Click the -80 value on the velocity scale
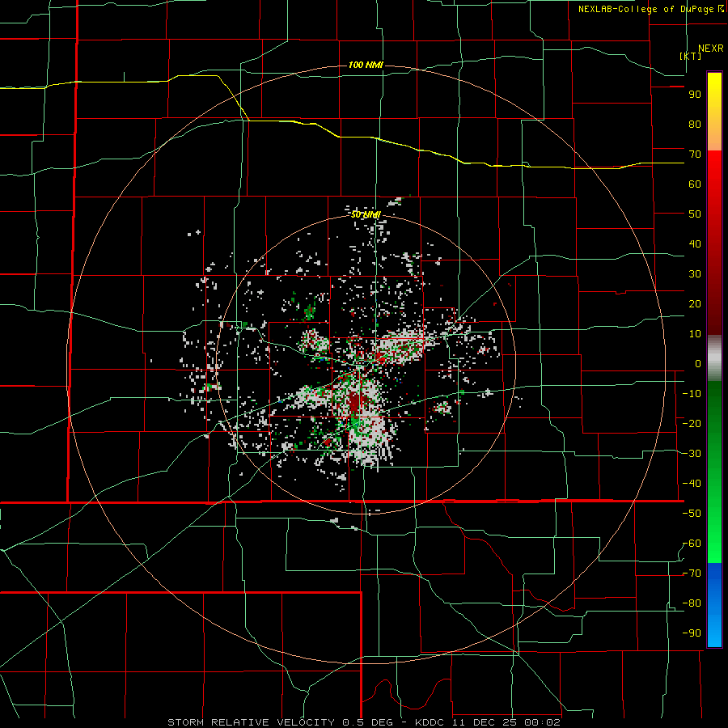Screen dimensions: 728x728 692,603
